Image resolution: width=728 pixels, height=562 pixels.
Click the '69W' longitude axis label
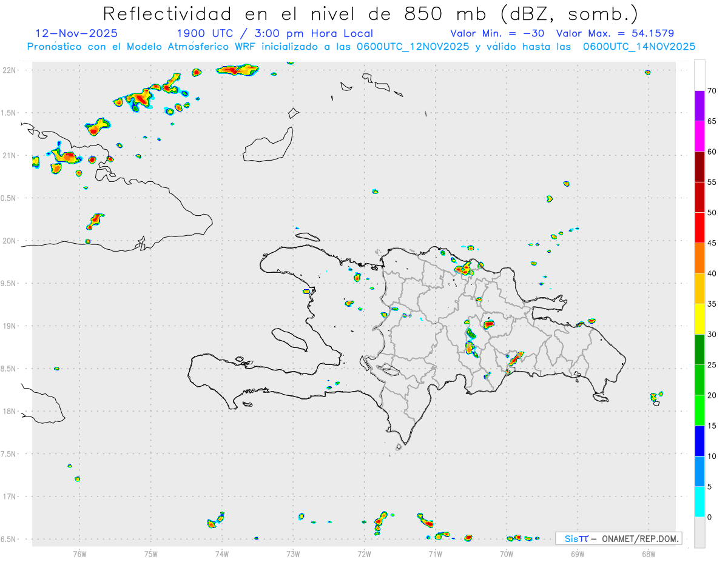[578, 553]
